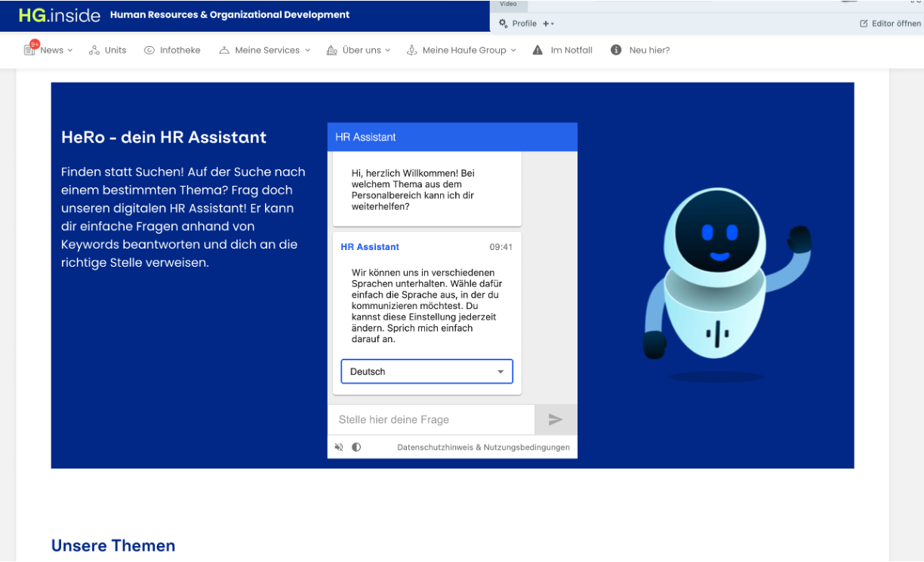Click the Meine Haufe Group anchor icon

pyautogui.click(x=412, y=51)
